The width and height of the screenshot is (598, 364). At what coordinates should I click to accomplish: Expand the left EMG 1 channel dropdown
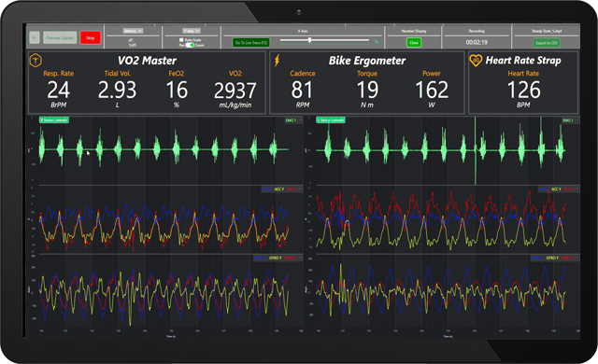pyautogui.click(x=292, y=120)
